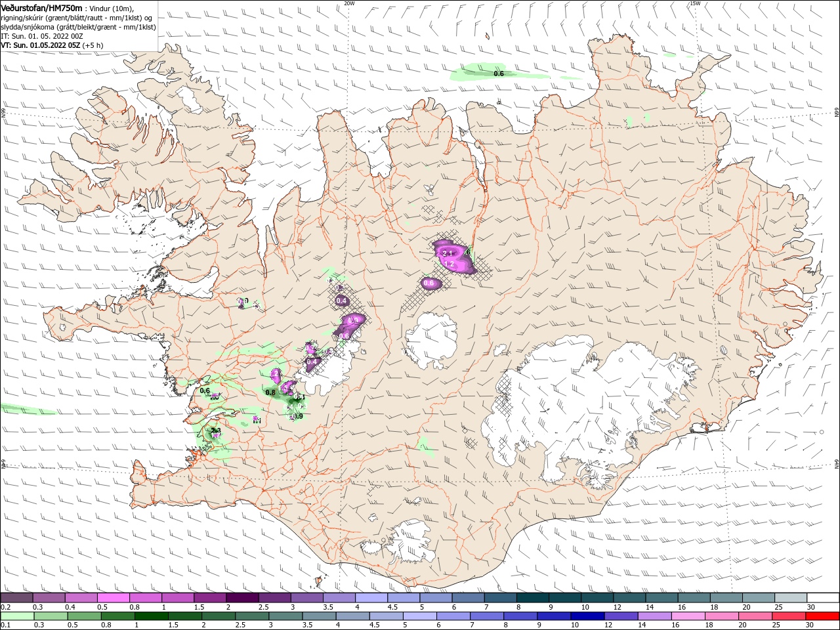Choose the pale grey snow swatch labeled 25
This screenshot has height=630, width=840.
[x=791, y=598]
